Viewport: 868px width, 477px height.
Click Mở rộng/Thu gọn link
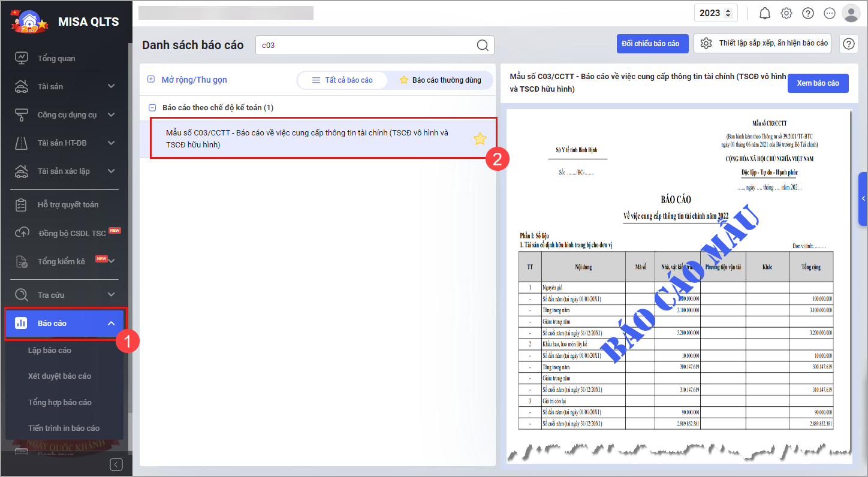tap(194, 80)
